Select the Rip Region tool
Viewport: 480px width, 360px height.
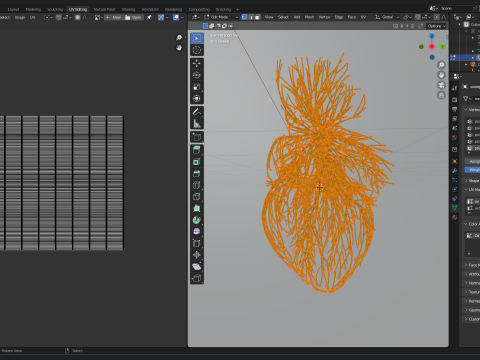point(197,278)
